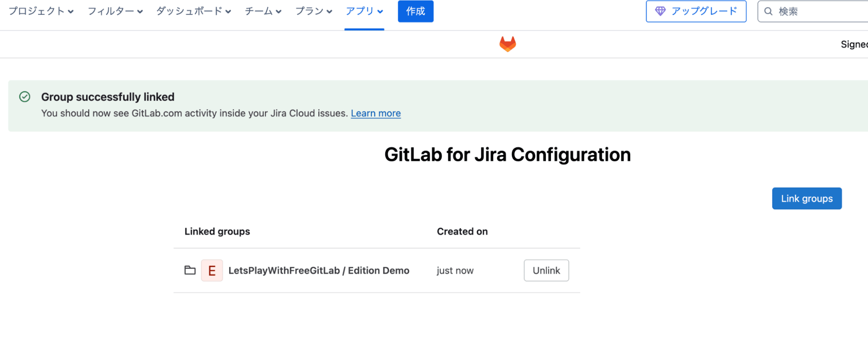This screenshot has width=868, height=357.
Task: Click the green success checkmark icon
Action: tap(25, 97)
